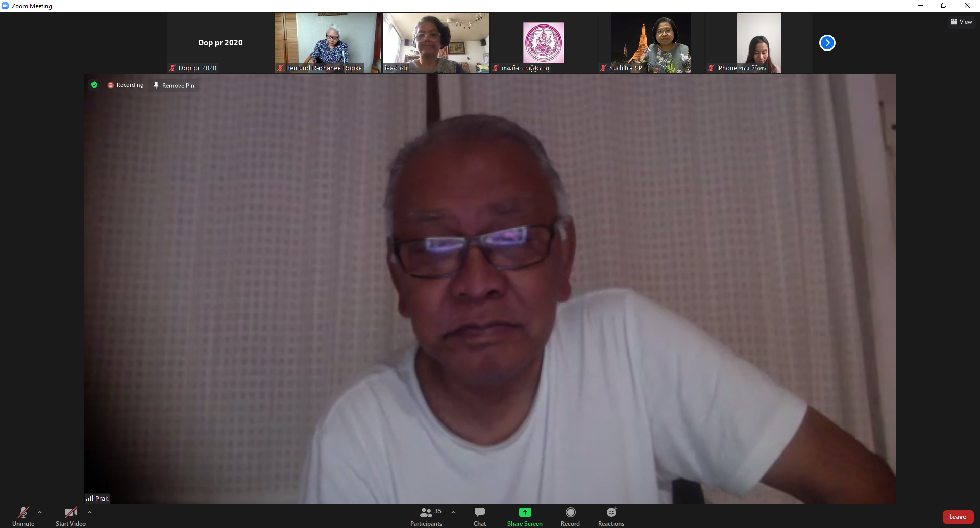
Task: Click the Record icon
Action: (570, 512)
